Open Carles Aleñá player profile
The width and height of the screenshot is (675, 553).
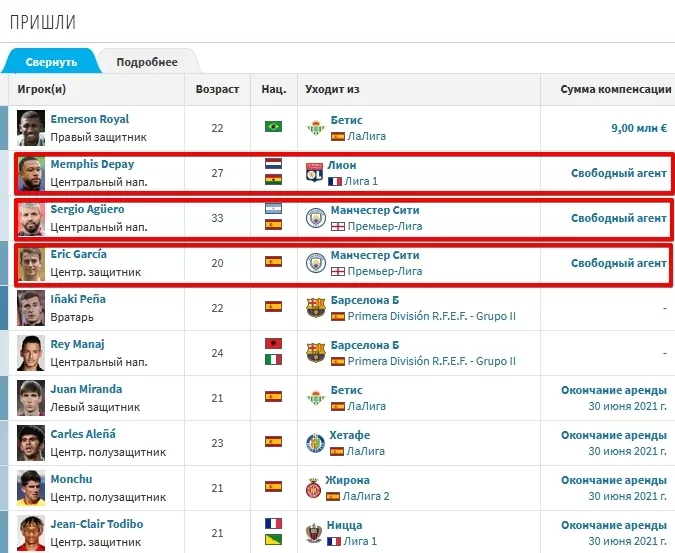click(x=83, y=434)
